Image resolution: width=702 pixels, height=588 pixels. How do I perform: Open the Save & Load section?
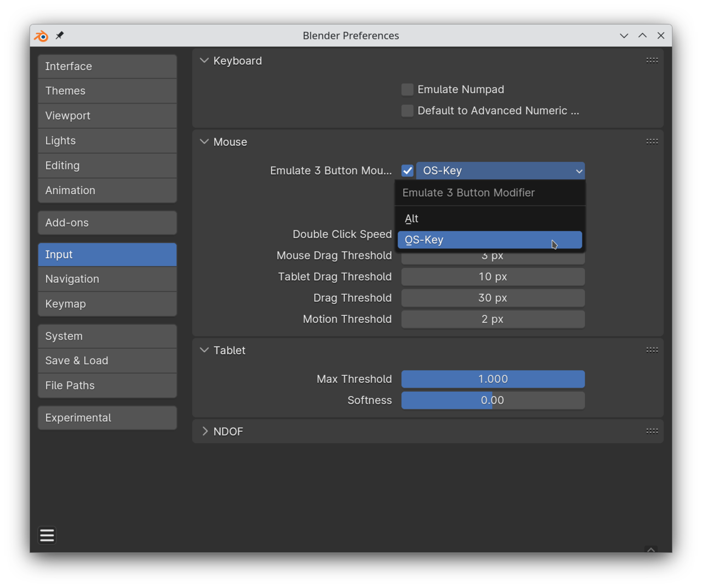point(107,361)
